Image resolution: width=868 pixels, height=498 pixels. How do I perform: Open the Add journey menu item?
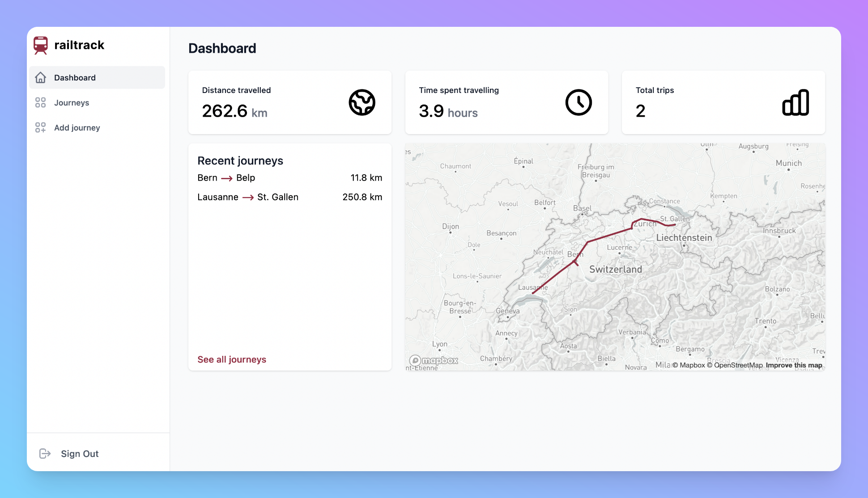77,128
